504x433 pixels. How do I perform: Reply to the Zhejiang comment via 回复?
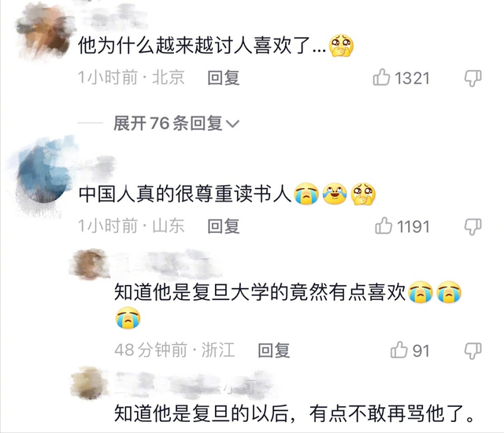click(274, 350)
